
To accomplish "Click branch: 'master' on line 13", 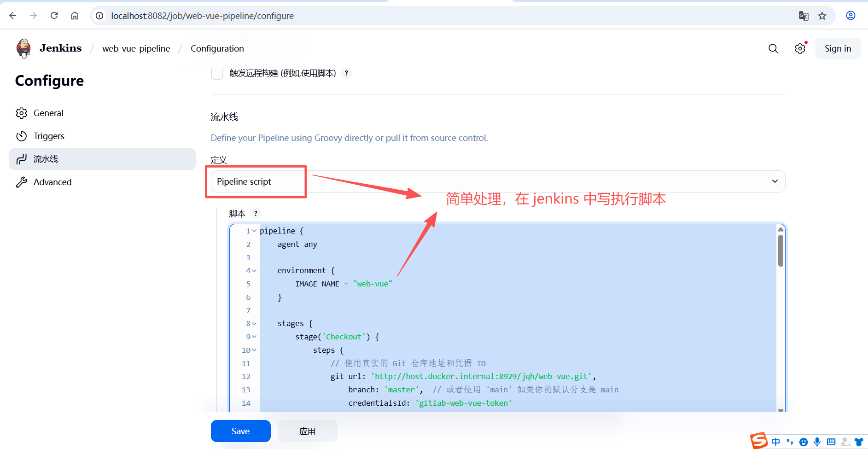I will [385, 390].
